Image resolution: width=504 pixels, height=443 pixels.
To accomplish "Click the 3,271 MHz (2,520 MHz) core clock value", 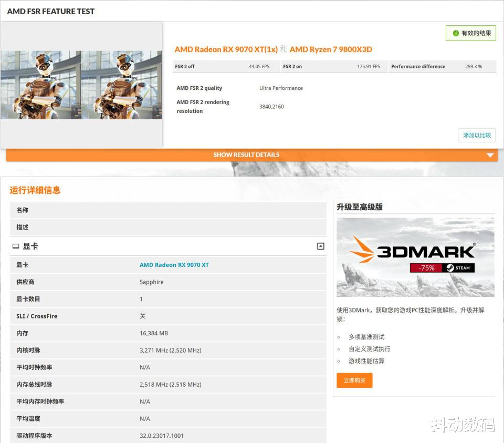I will [x=170, y=350].
